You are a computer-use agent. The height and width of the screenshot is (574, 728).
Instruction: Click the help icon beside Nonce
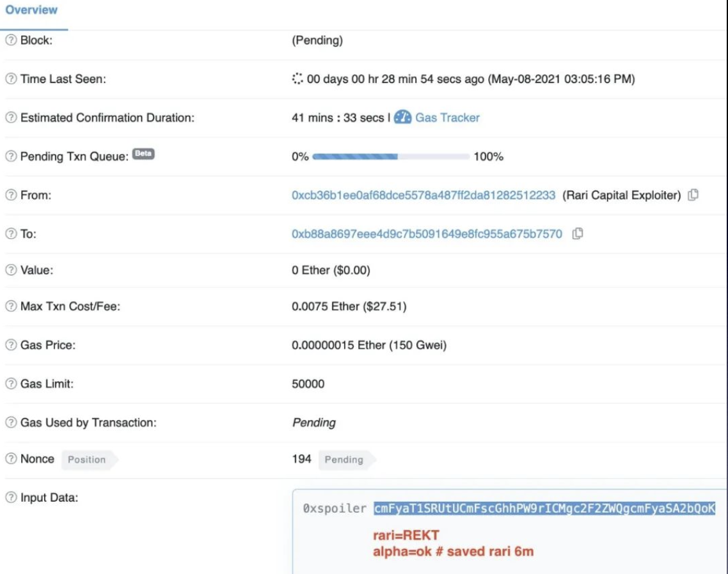11,458
